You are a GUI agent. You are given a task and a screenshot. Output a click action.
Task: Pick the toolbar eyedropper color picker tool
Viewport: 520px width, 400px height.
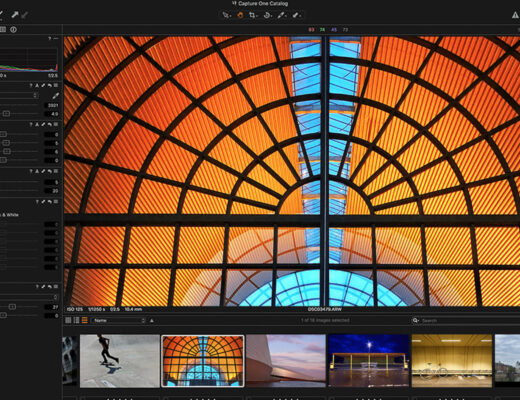pos(282,15)
